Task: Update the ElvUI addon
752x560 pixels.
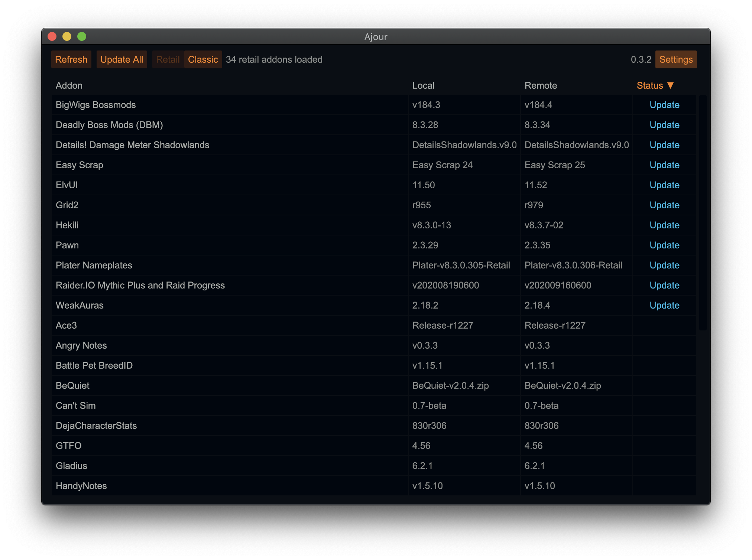Action: pos(664,185)
